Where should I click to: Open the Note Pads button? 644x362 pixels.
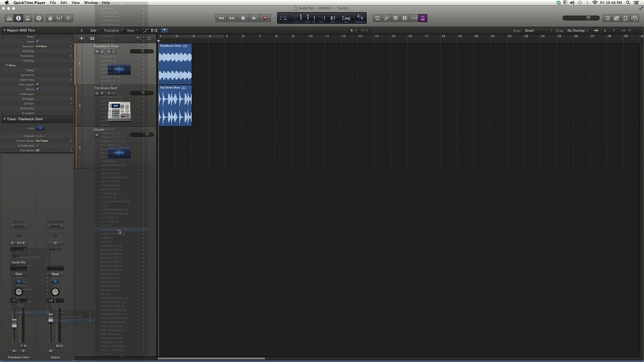point(616,18)
